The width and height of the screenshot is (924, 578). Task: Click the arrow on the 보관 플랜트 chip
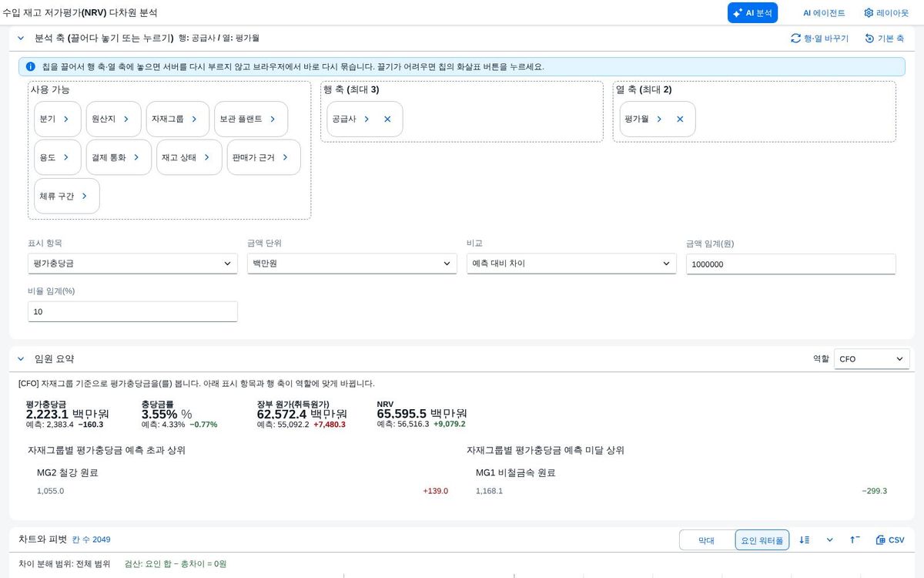click(273, 119)
